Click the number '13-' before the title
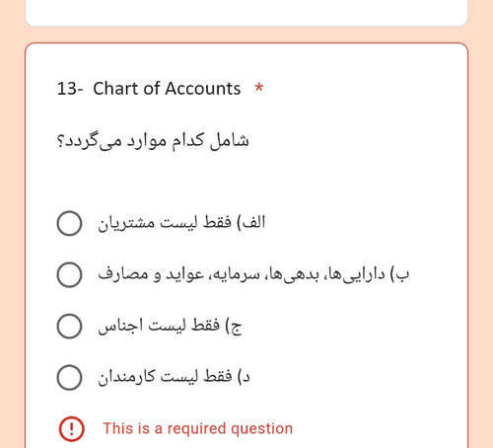This screenshot has width=493, height=448. tap(70, 89)
